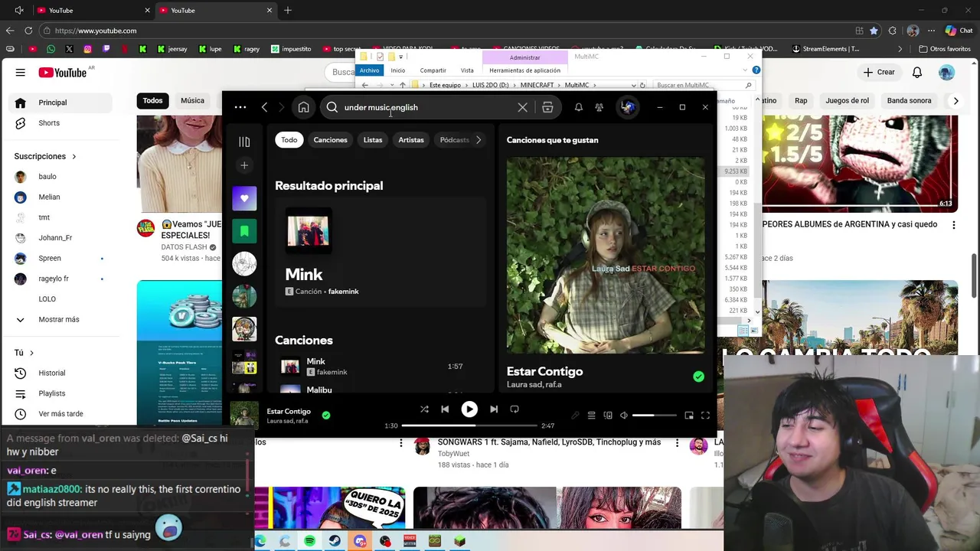Open Archivo tab in Explorer window
The width and height of the screenshot is (980, 551).
click(369, 70)
